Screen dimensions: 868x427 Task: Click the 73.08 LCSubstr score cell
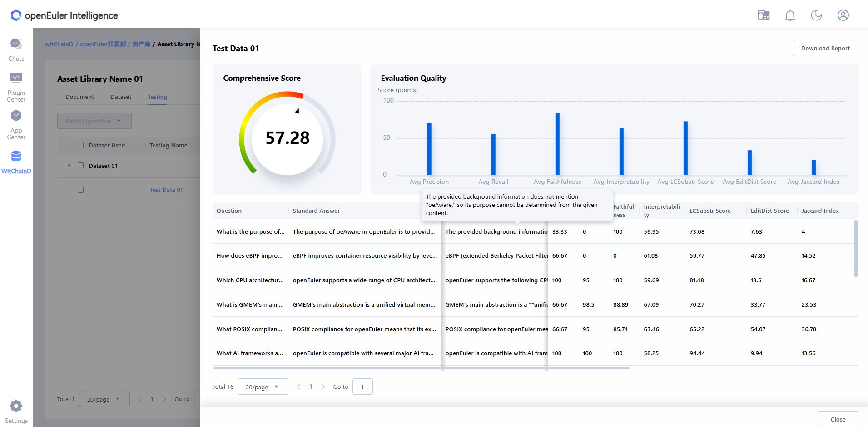point(697,232)
